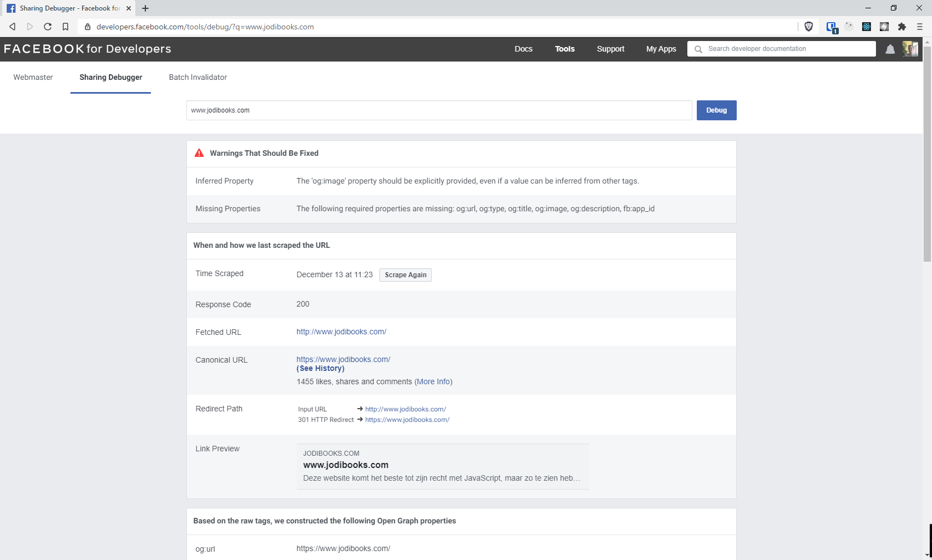The height and width of the screenshot is (560, 932).
Task: Switch to the Batch Invalidator tab
Action: tap(198, 77)
